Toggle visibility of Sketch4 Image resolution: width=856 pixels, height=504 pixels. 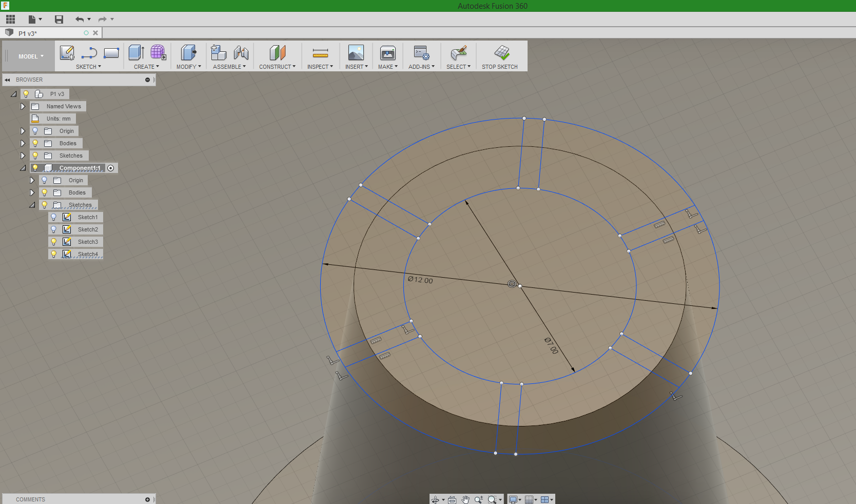point(53,254)
